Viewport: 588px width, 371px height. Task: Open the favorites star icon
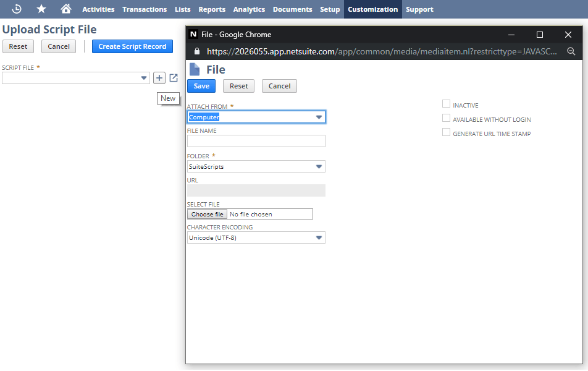pyautogui.click(x=41, y=9)
